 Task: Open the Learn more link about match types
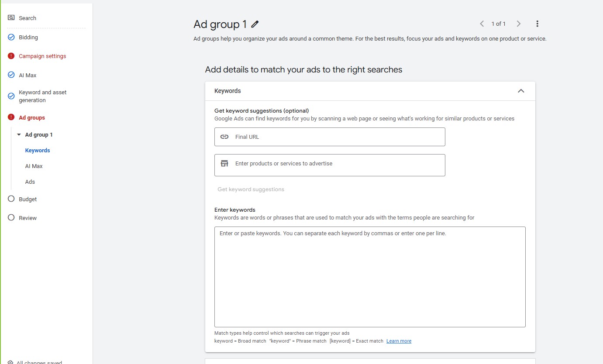point(399,341)
